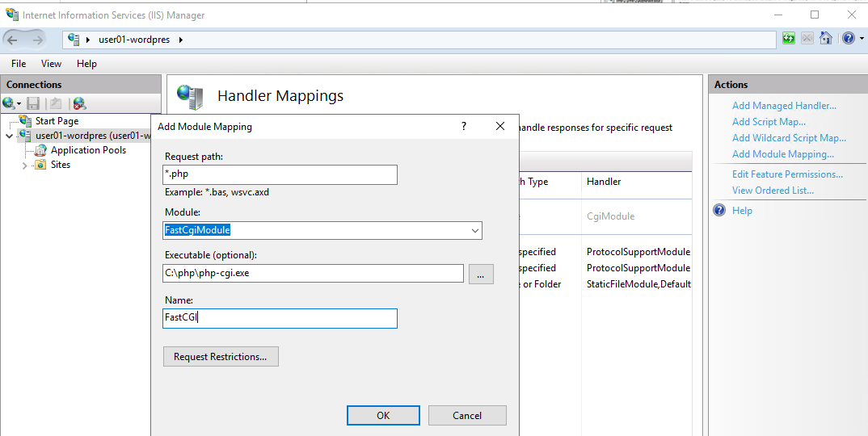868x436 pixels.
Task: Click the server icon in the address bar
Action: coord(74,40)
